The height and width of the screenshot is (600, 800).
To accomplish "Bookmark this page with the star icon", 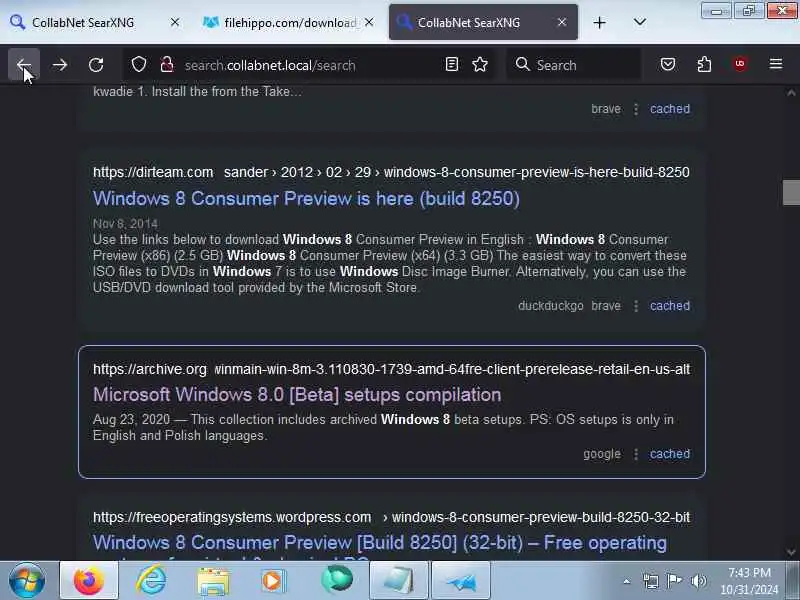I will 480,64.
